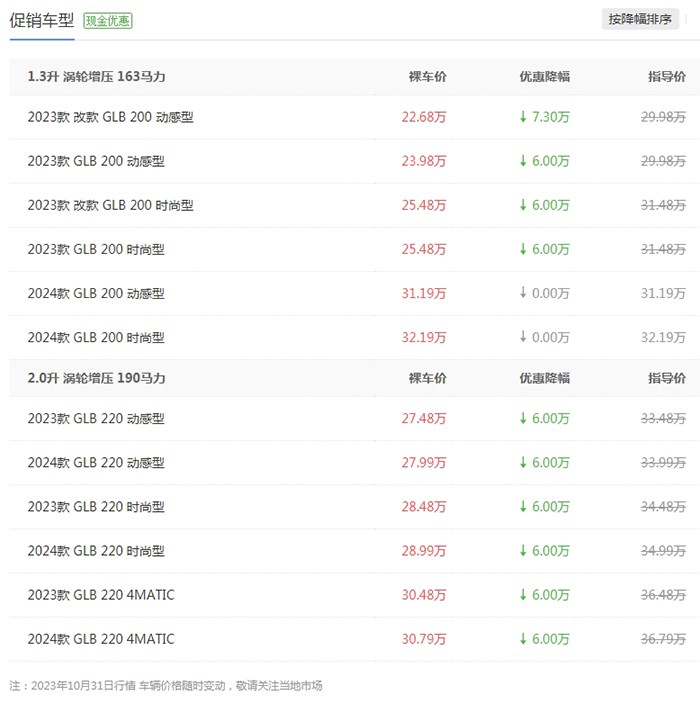Click 25.48万 price for 改款 GLB 200 时尚型

click(x=424, y=205)
